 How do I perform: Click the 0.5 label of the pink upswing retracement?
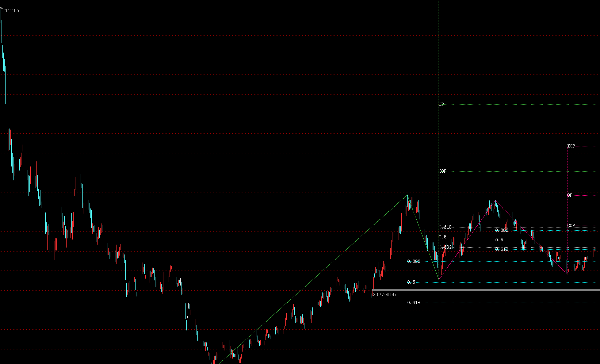point(499,240)
